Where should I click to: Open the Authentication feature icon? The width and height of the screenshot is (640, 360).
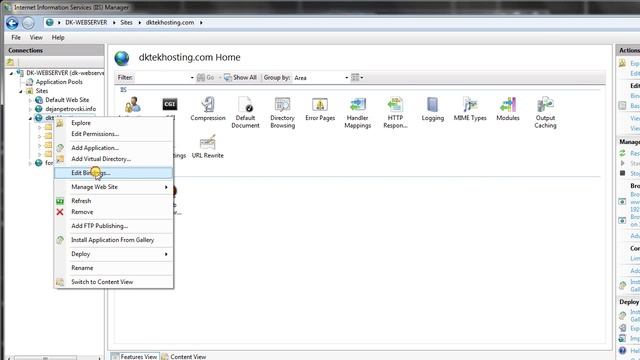pyautogui.click(x=133, y=105)
